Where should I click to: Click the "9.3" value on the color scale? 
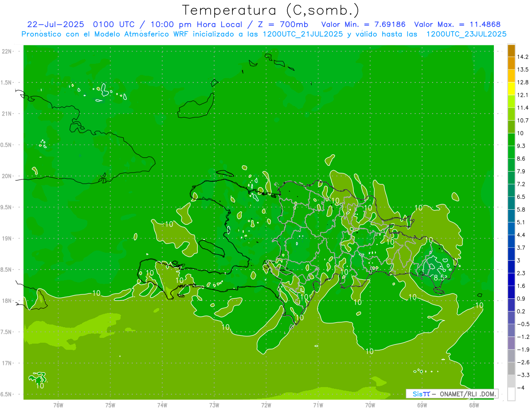click(x=522, y=146)
